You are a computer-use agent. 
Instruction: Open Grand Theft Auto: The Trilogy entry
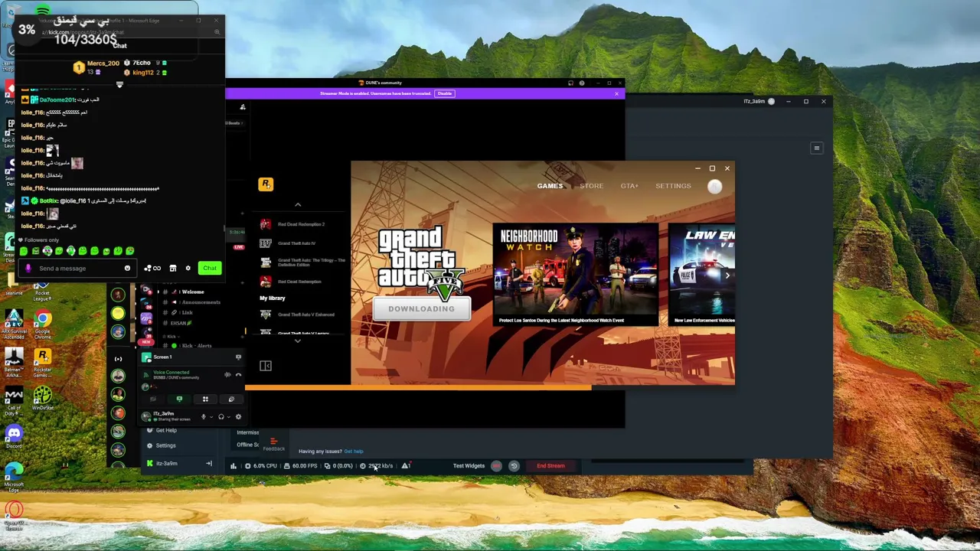(302, 262)
